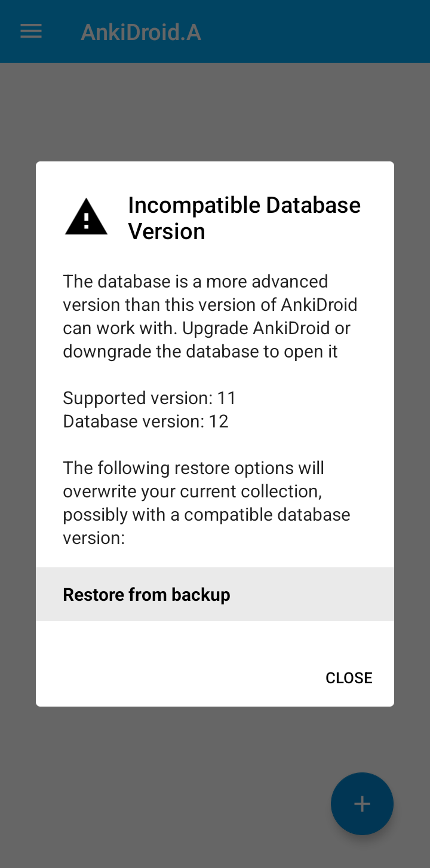Open the sidebar with the three-line icon
Screen dimensions: 430x868
pos(30,31)
